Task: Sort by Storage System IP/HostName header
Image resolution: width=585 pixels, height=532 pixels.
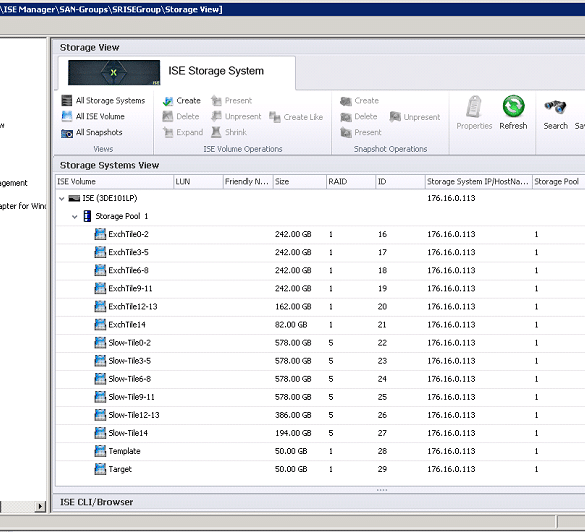Action: (479, 182)
